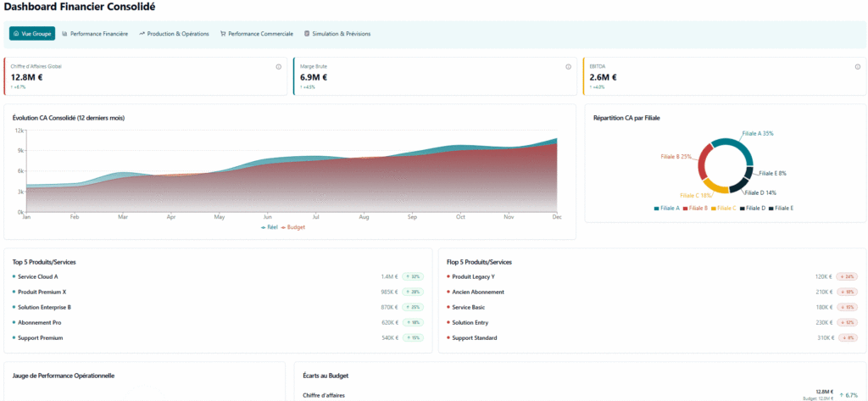The width and height of the screenshot is (868, 401).
Task: Click Évolution CA Consolidé chart title
Action: (69, 118)
